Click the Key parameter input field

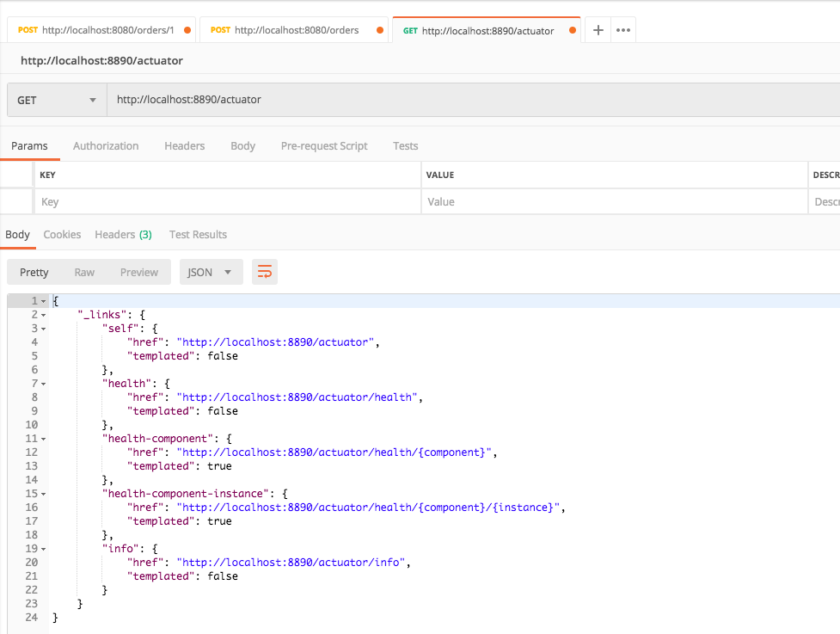click(x=228, y=201)
